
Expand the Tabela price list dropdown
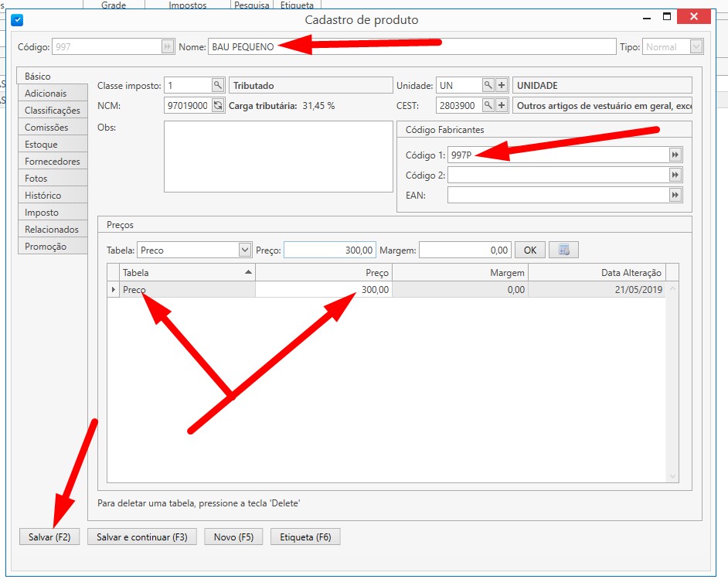pyautogui.click(x=245, y=250)
